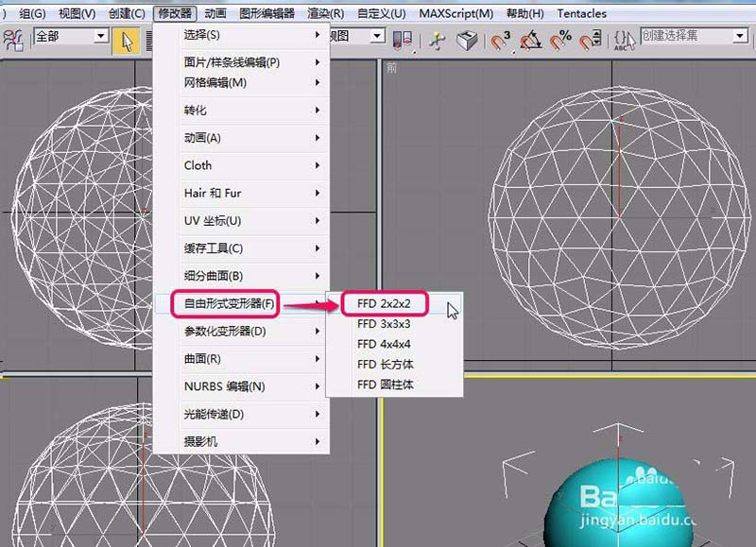
Task: Toggle select and manipulate tool
Action: [x=438, y=41]
